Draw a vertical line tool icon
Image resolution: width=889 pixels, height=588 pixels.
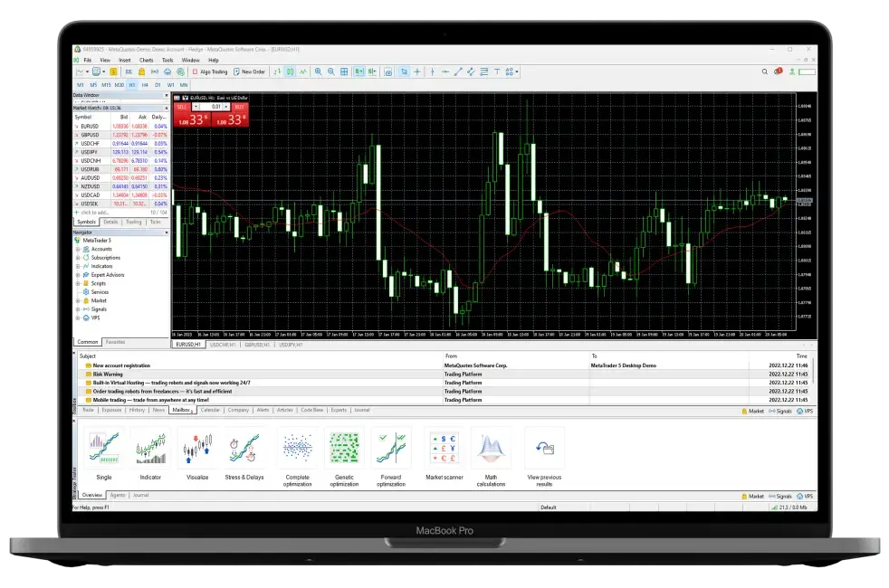pyautogui.click(x=432, y=72)
